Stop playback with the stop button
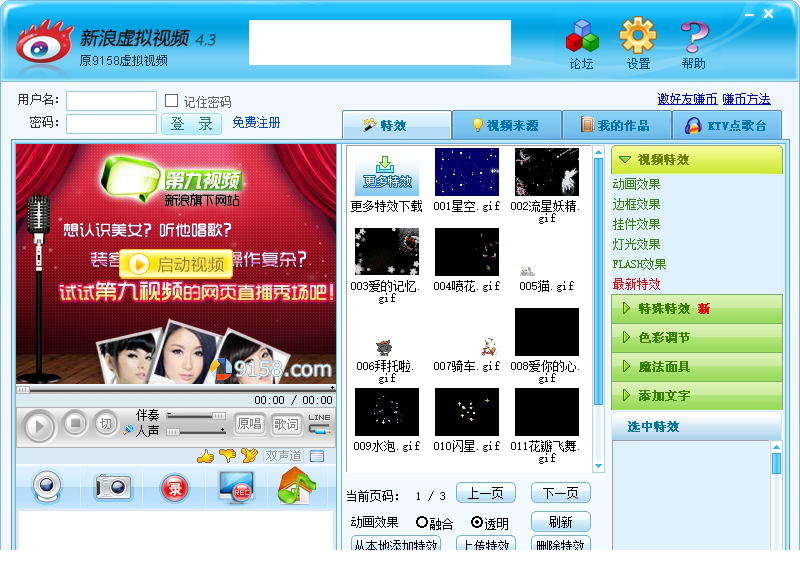 coord(75,424)
